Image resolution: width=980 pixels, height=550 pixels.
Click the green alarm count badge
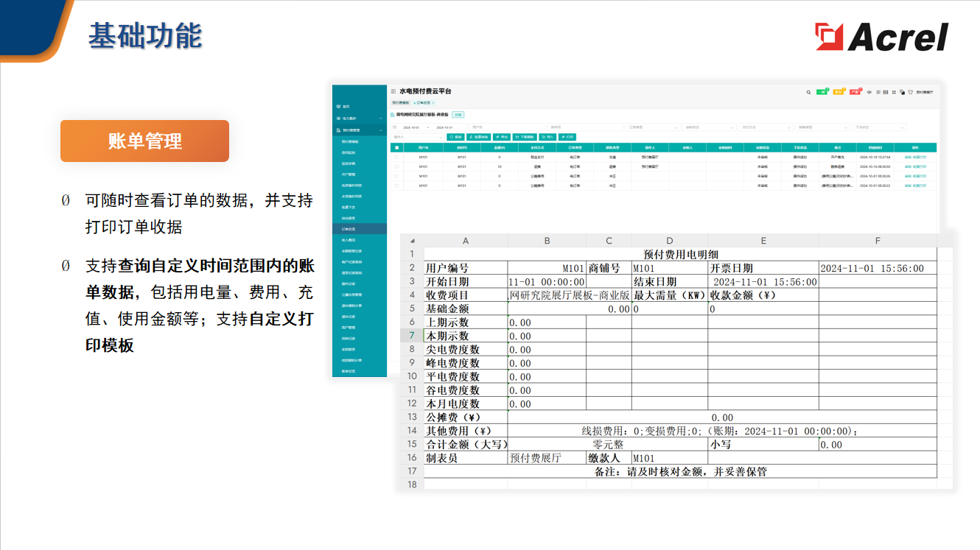point(822,92)
